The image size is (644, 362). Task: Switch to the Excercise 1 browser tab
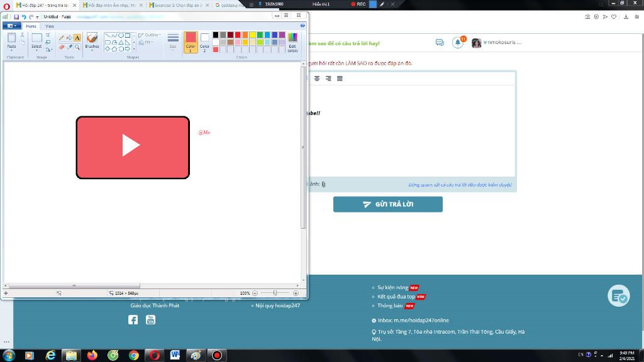coord(179,5)
